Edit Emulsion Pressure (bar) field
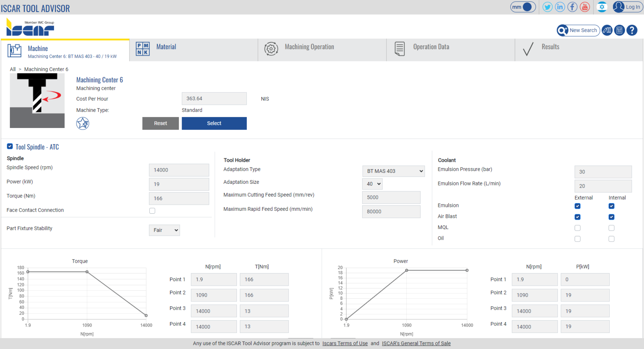644x349 pixels. [603, 172]
